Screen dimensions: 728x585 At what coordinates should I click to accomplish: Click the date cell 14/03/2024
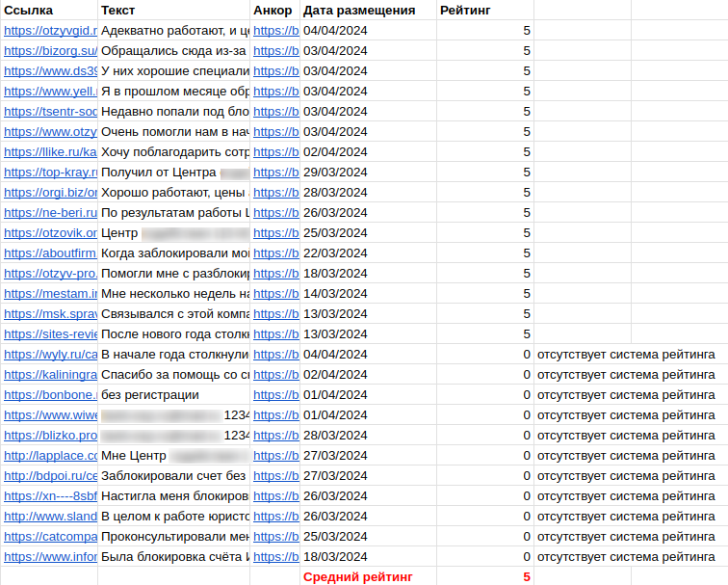[336, 294]
